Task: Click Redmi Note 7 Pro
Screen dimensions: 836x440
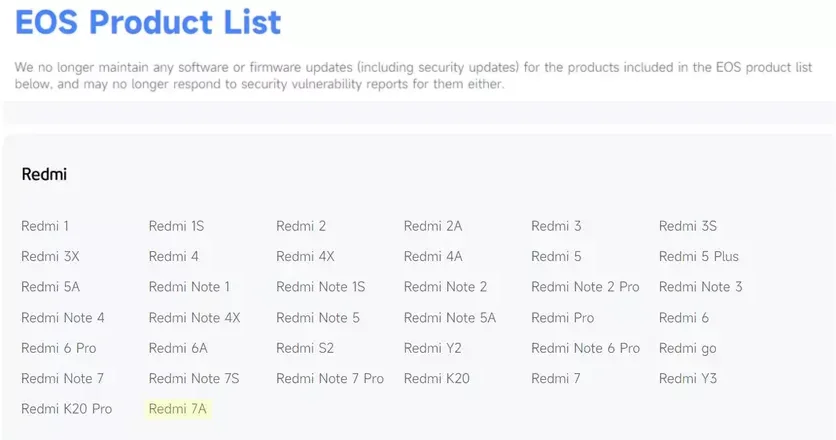Action: [330, 379]
